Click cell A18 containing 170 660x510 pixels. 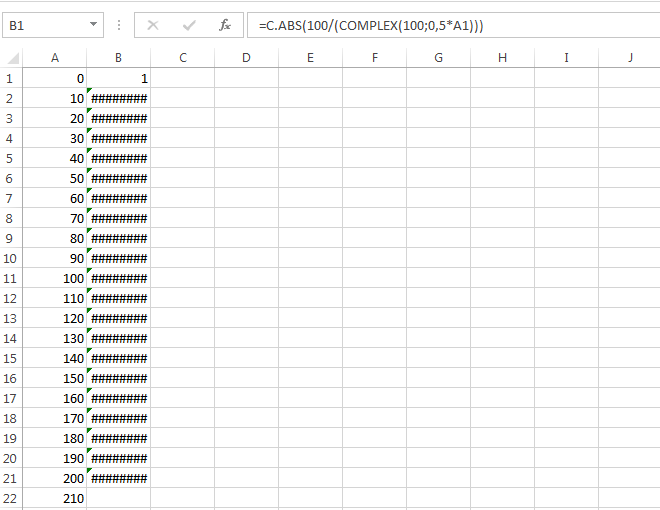tap(55, 418)
